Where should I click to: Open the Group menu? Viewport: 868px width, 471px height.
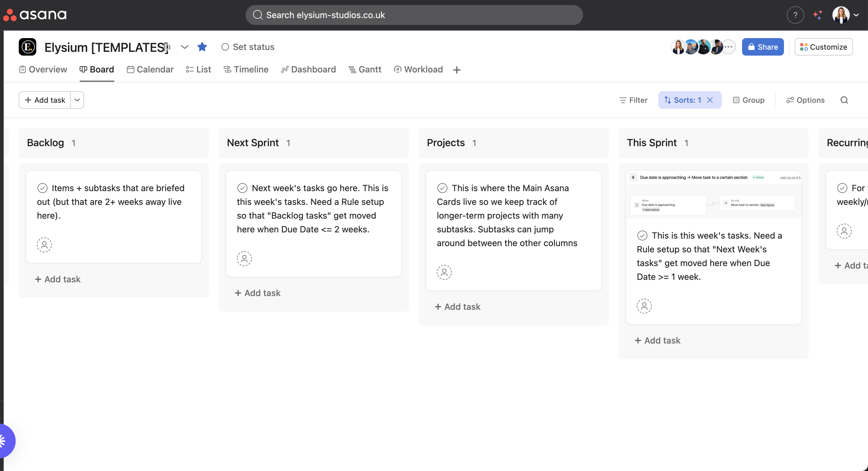tap(749, 100)
